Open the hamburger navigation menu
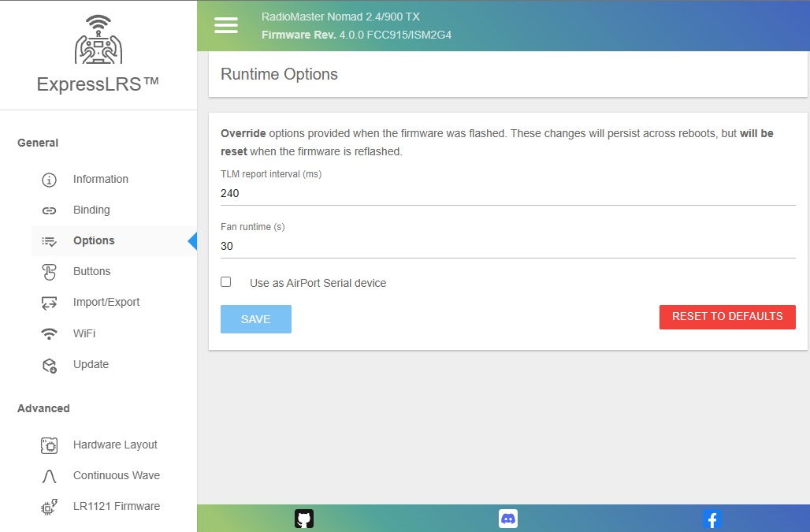810x532 pixels. (226, 25)
